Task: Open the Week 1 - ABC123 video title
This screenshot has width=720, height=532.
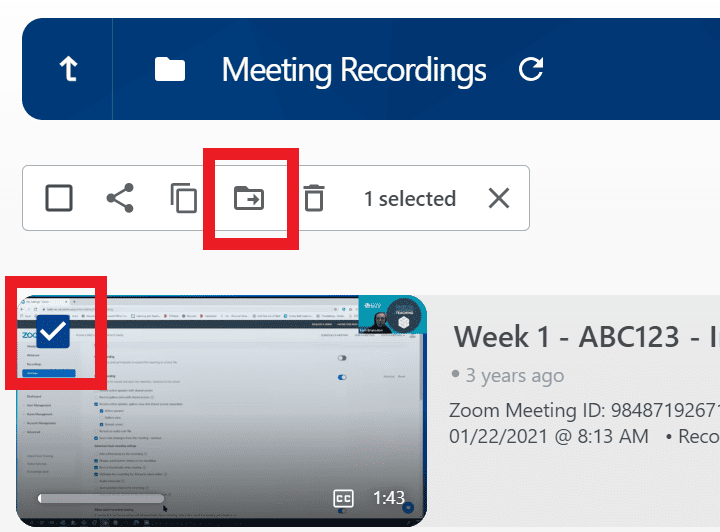Action: (586, 336)
